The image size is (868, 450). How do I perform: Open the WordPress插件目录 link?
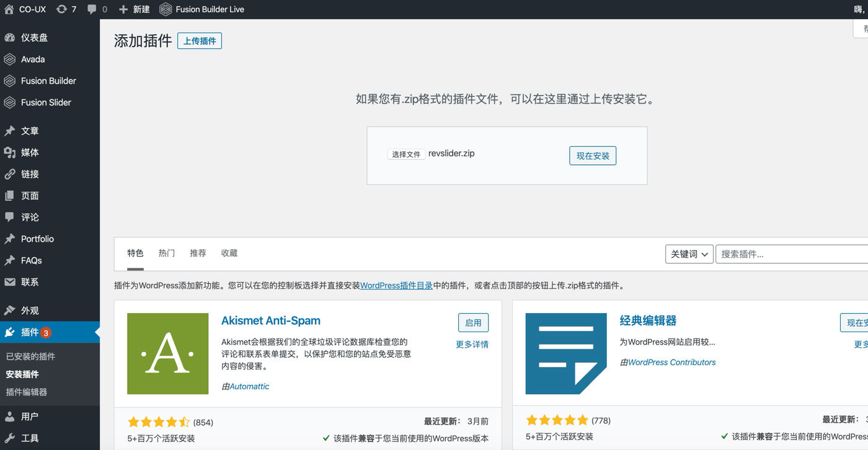coord(396,286)
